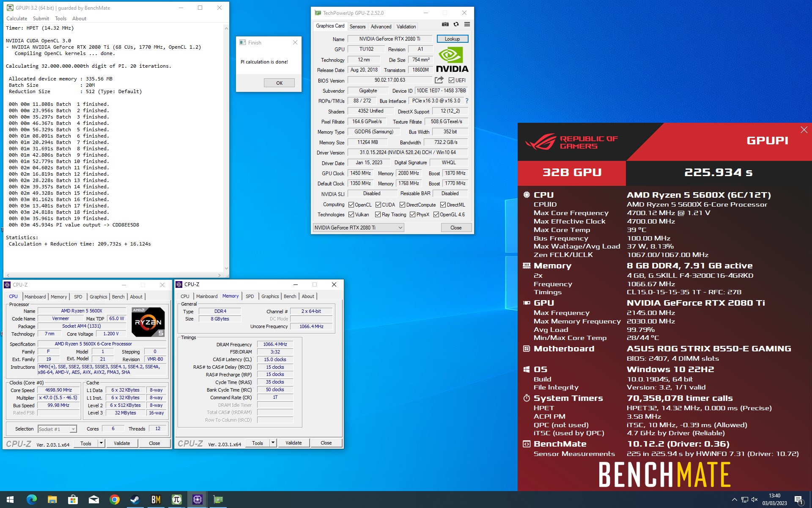
Task: Click the CPU chip icon in BenchMate panel
Action: [527, 195]
